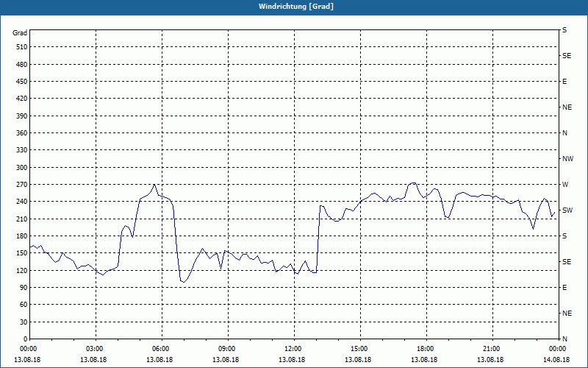Click the 00:00 label above 14.08.18

(x=559, y=349)
